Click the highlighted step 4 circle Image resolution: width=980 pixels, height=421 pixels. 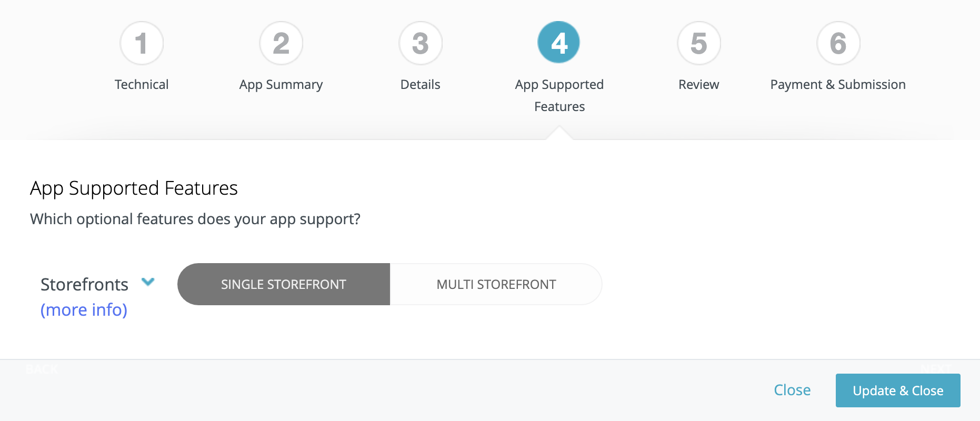coord(559,43)
